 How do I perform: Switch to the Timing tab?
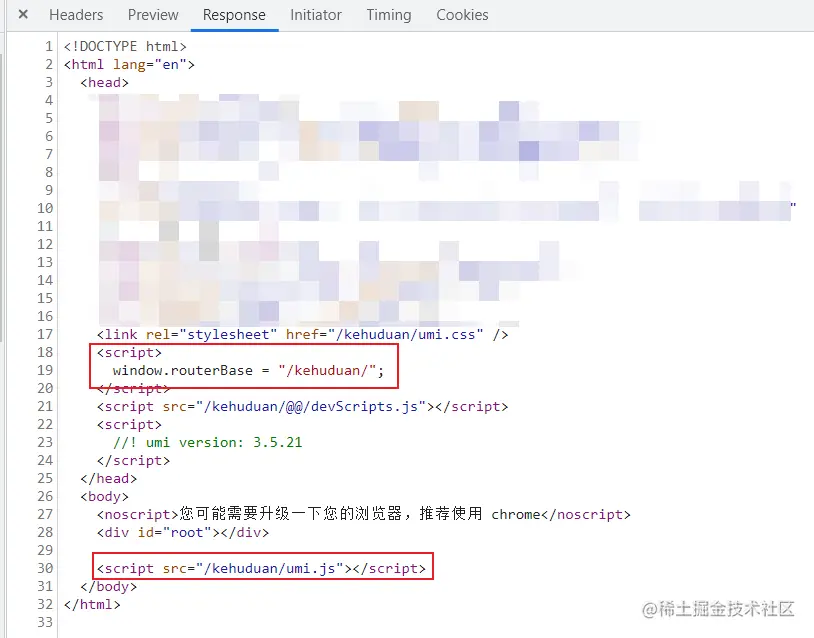tap(389, 15)
